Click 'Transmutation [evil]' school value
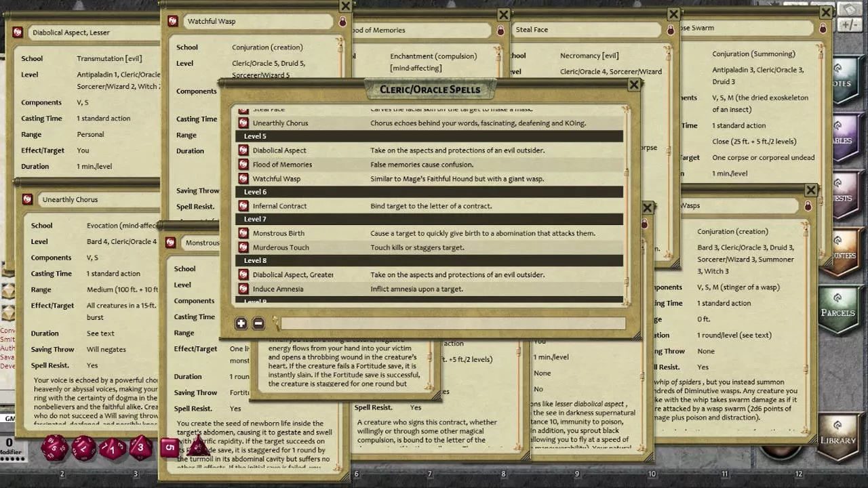Image resolution: width=868 pixels, height=488 pixels. pyautogui.click(x=110, y=59)
